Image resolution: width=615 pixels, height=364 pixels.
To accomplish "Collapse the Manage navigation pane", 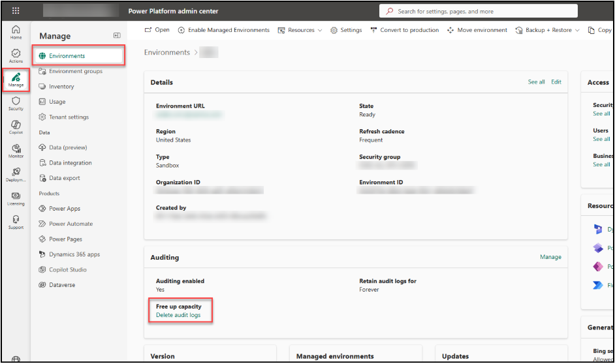I will tap(117, 35).
